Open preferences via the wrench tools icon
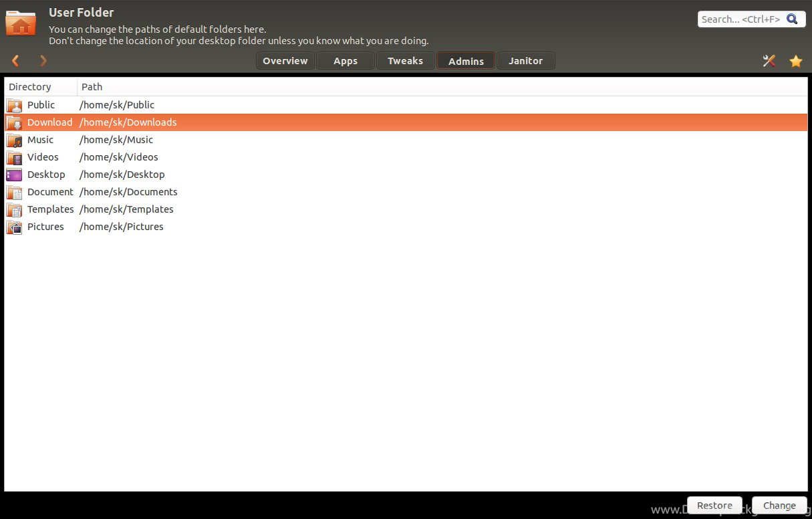 tap(769, 61)
